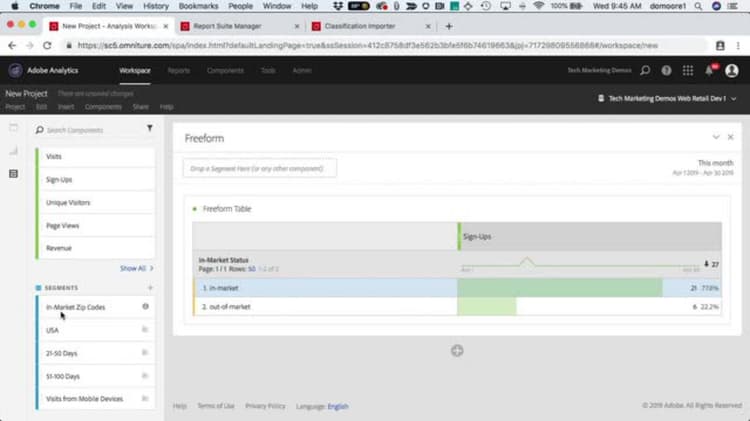
Task: Click the Adobe Analytics logo
Action: tap(15, 70)
